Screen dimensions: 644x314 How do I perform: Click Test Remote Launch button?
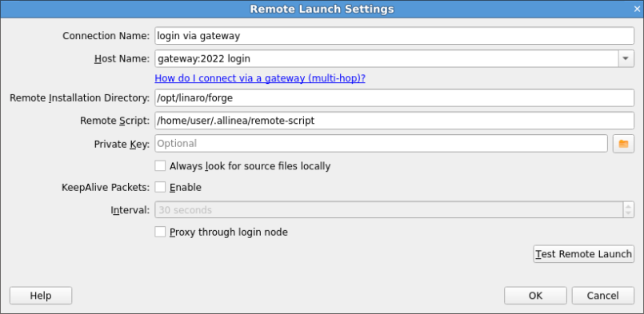pyautogui.click(x=584, y=253)
